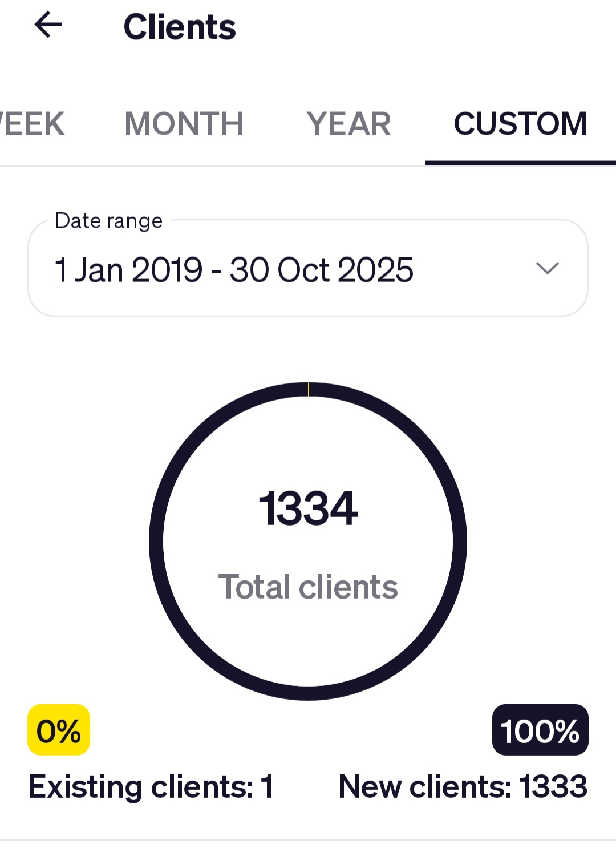Select the YEAR tab

(x=348, y=124)
